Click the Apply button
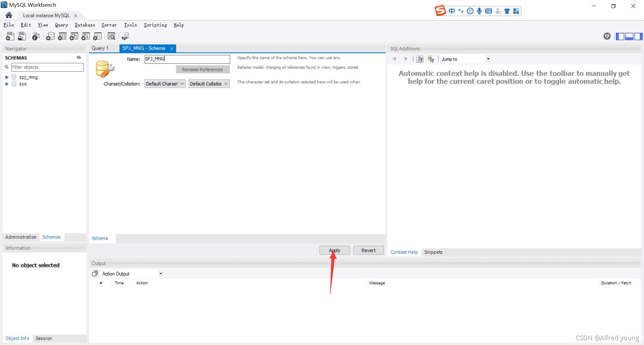This screenshot has height=345, width=644. pos(334,250)
